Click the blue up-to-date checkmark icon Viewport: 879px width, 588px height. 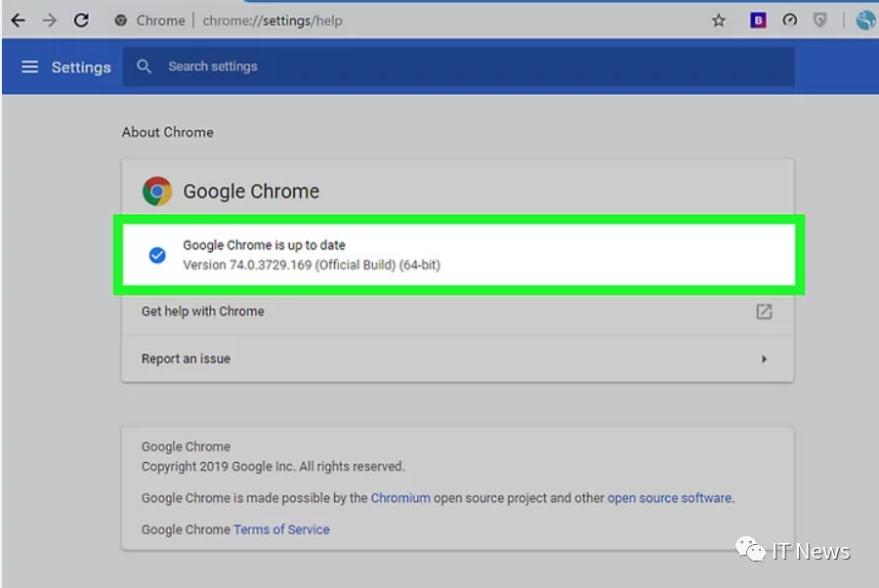[x=156, y=255]
